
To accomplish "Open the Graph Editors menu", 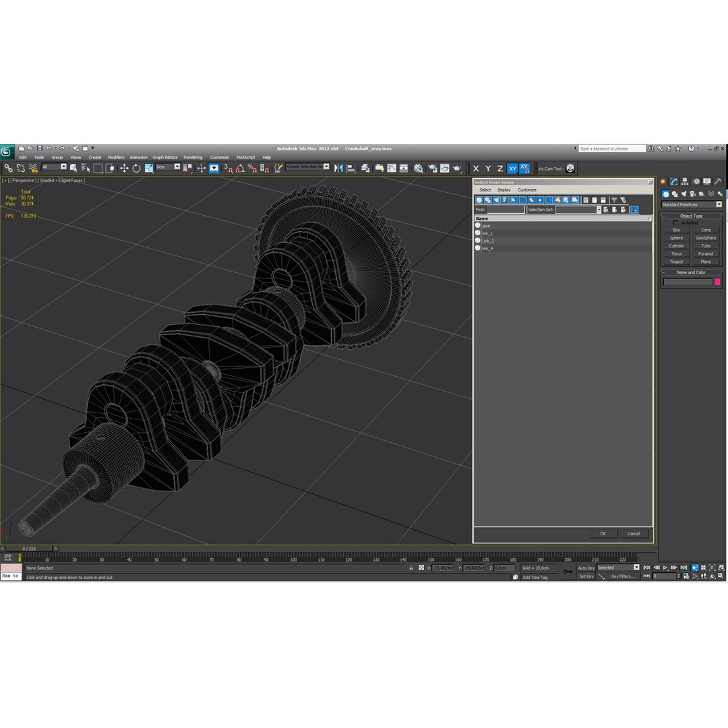I will (165, 157).
